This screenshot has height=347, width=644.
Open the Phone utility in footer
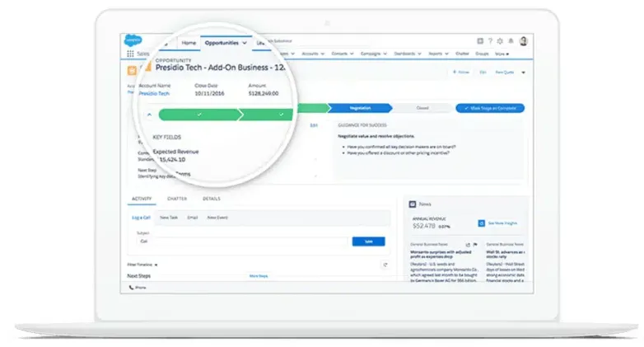[x=138, y=288]
